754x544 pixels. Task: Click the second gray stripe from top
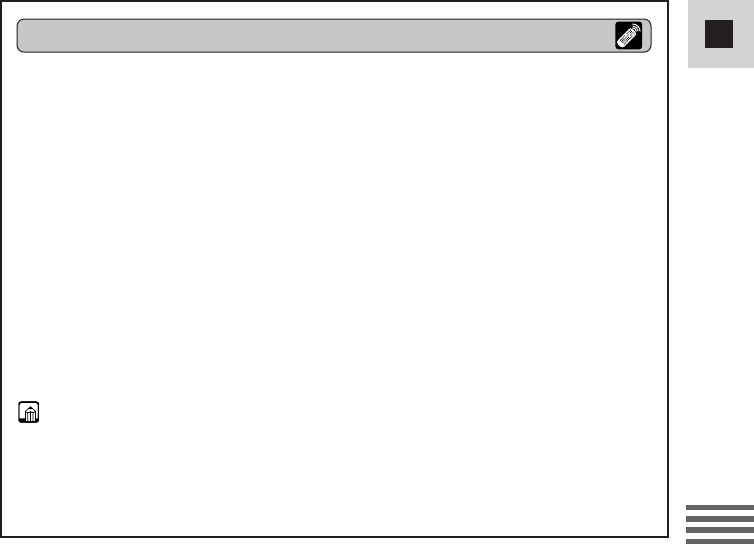coord(720,519)
